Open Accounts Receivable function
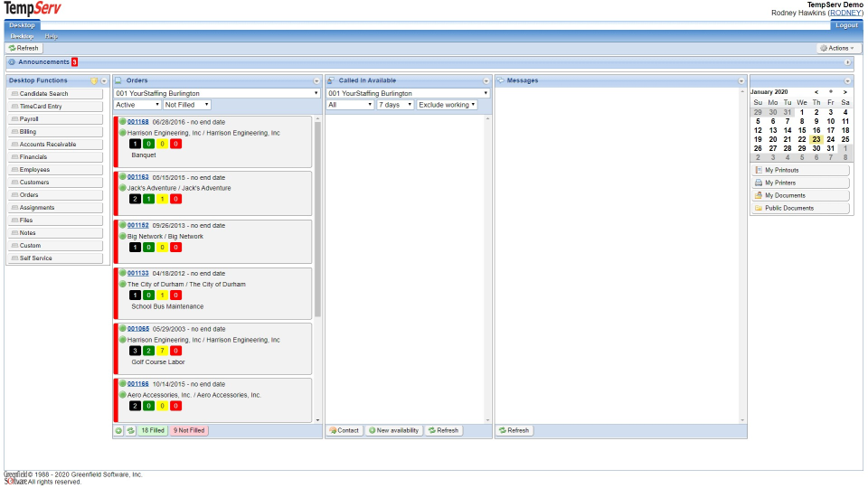The height and width of the screenshot is (488, 868). click(55, 145)
